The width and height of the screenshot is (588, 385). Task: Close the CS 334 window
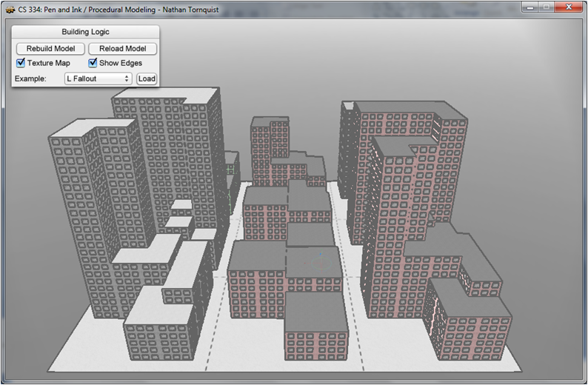(x=569, y=7)
